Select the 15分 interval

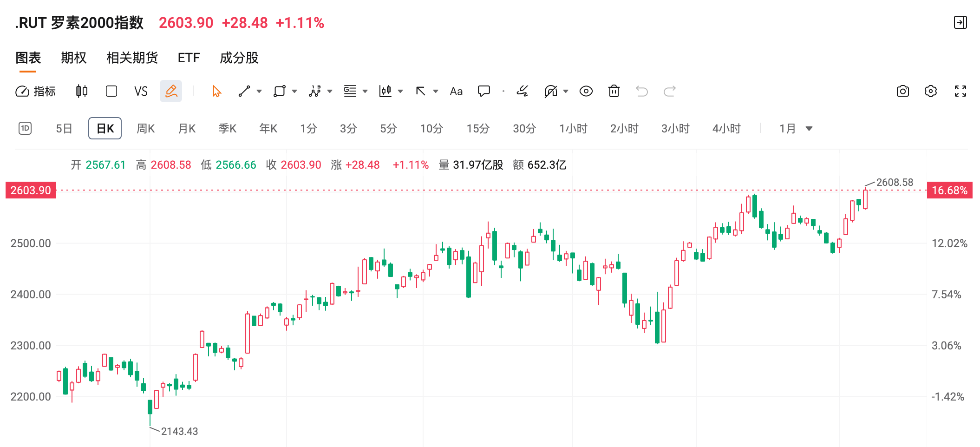[478, 129]
